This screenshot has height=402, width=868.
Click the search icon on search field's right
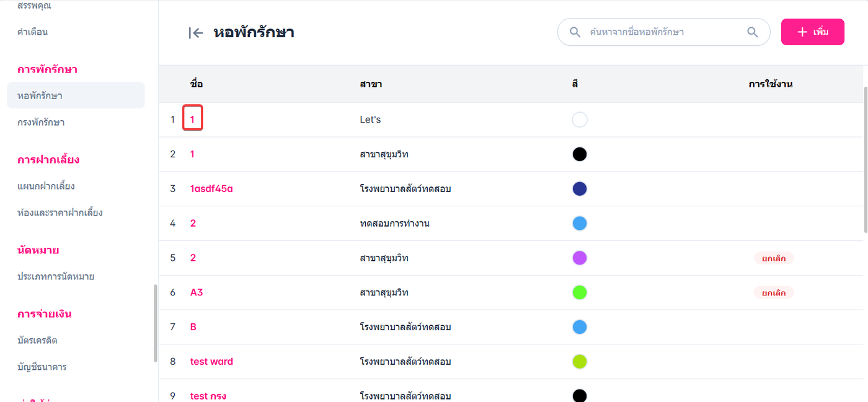click(x=752, y=32)
